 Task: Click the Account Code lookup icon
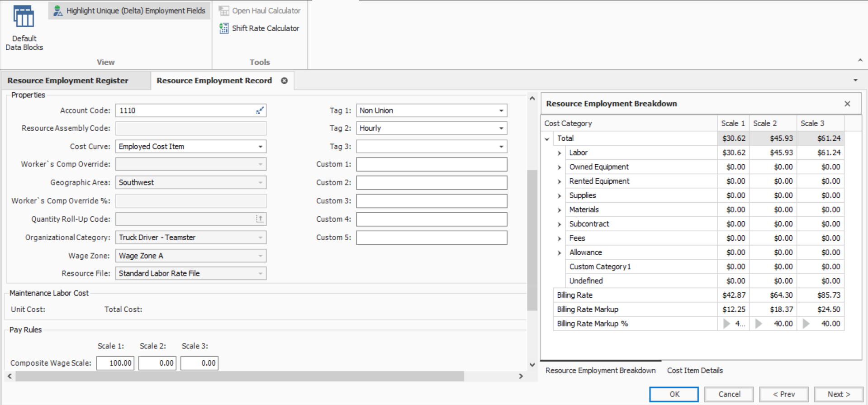260,110
